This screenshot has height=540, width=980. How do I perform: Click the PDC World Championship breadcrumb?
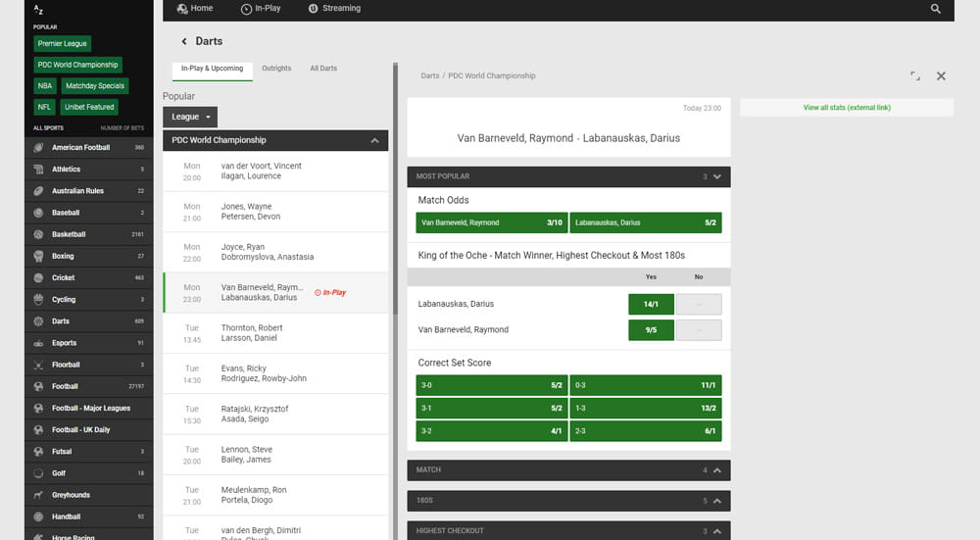491,75
